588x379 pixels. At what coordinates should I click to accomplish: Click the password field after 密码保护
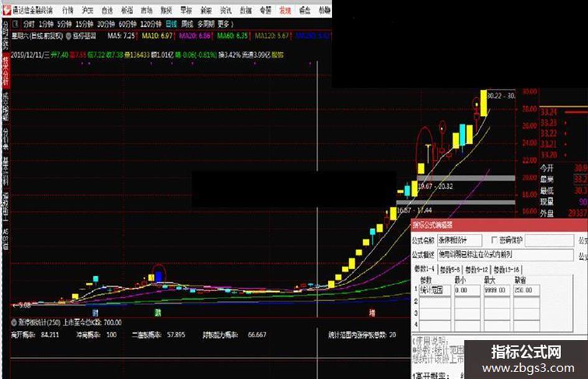click(549, 240)
